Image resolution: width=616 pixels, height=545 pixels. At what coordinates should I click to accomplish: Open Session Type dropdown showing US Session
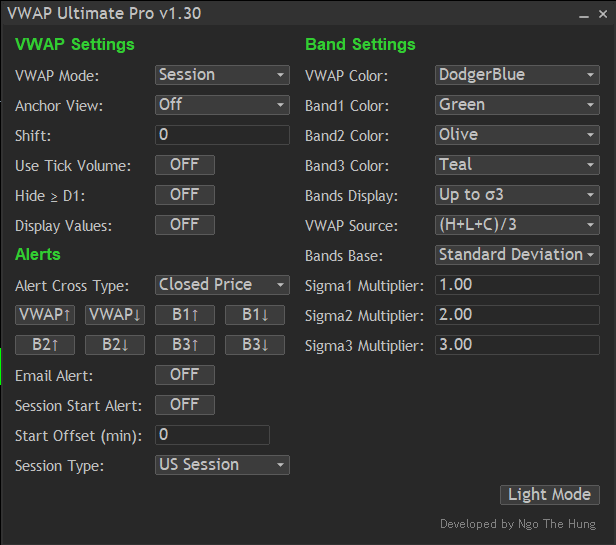click(x=222, y=465)
